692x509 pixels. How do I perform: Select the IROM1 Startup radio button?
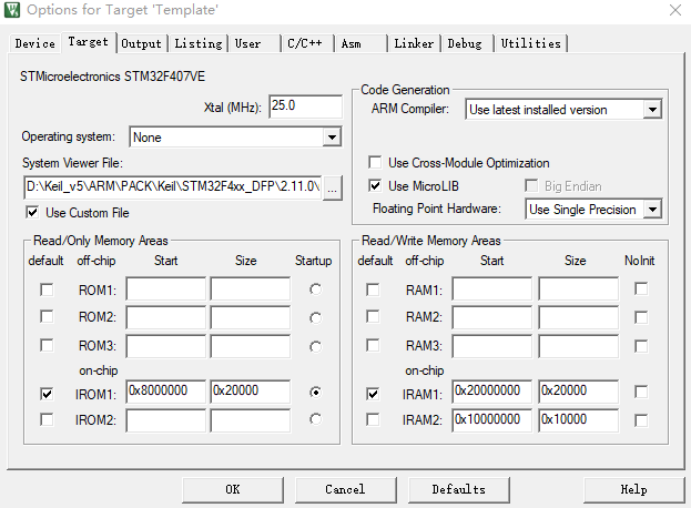coord(315,392)
